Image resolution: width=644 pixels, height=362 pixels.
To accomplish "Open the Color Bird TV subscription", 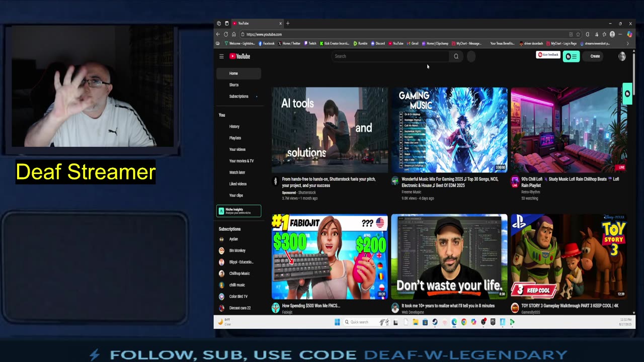I will (x=238, y=297).
